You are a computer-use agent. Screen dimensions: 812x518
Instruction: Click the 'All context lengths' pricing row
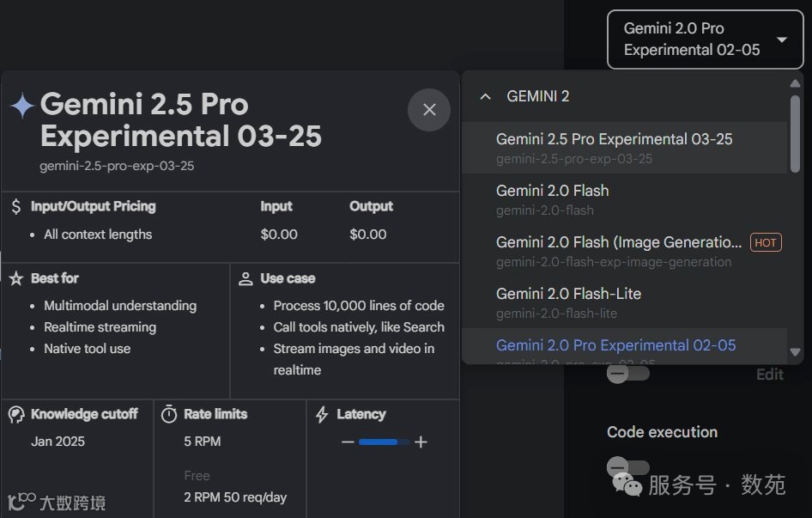98,235
